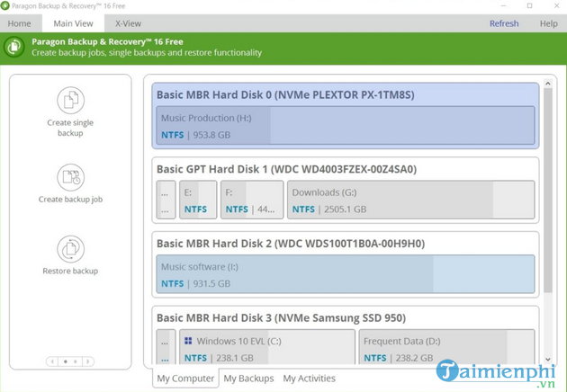Switch to the Main View tab
This screenshot has width=567, height=392.
[x=74, y=23]
